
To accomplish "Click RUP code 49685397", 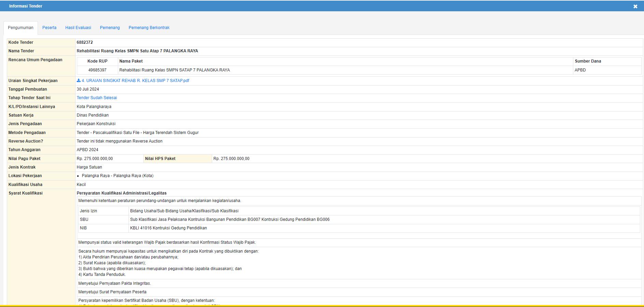I will point(97,70).
